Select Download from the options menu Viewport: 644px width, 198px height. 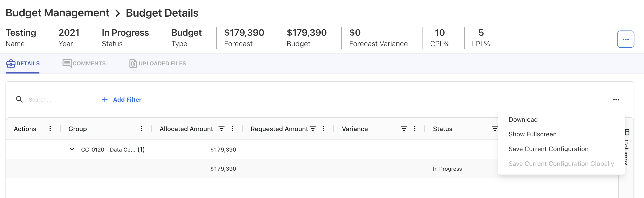(x=523, y=120)
